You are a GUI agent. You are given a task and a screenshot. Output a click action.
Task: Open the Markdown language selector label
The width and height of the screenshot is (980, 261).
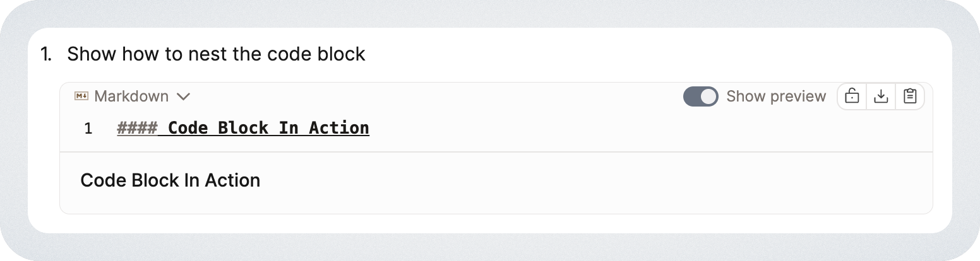click(x=131, y=96)
